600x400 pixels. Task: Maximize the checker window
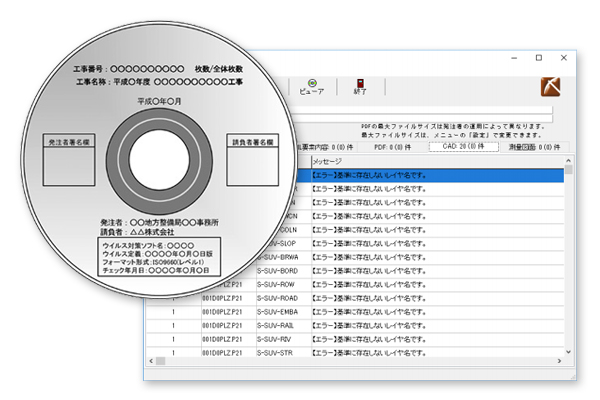pyautogui.click(x=539, y=58)
